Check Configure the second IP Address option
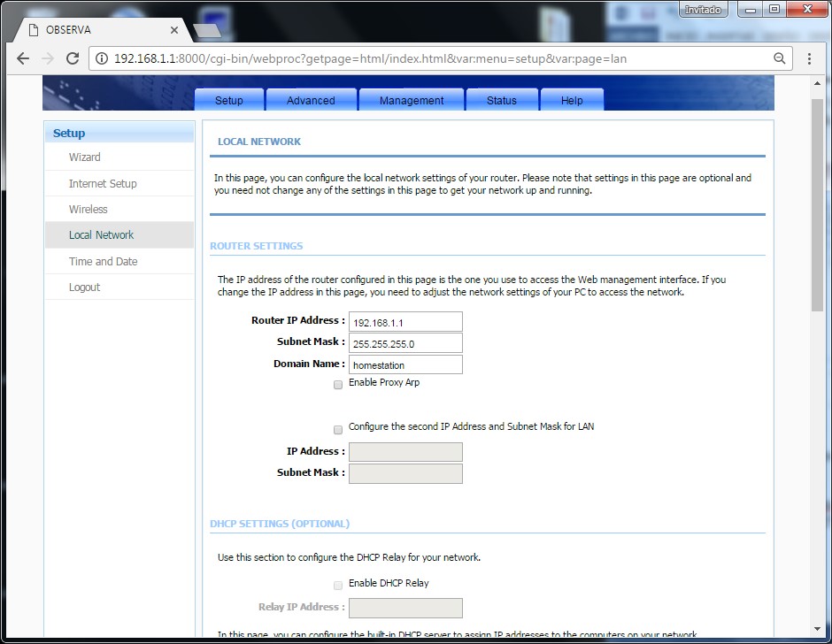This screenshot has width=832, height=644. pos(338,429)
